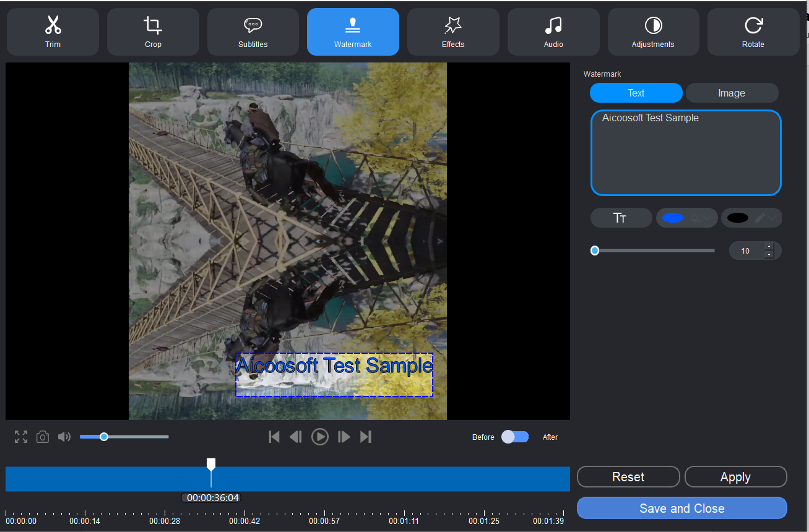Go to the Effects tab
This screenshot has height=532, width=809.
(453, 32)
